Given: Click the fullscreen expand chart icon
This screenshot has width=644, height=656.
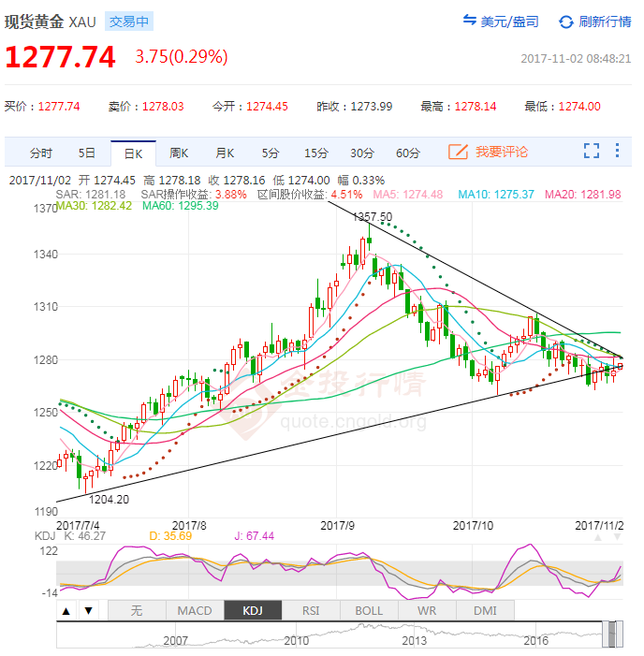Looking at the screenshot, I should (x=591, y=151).
